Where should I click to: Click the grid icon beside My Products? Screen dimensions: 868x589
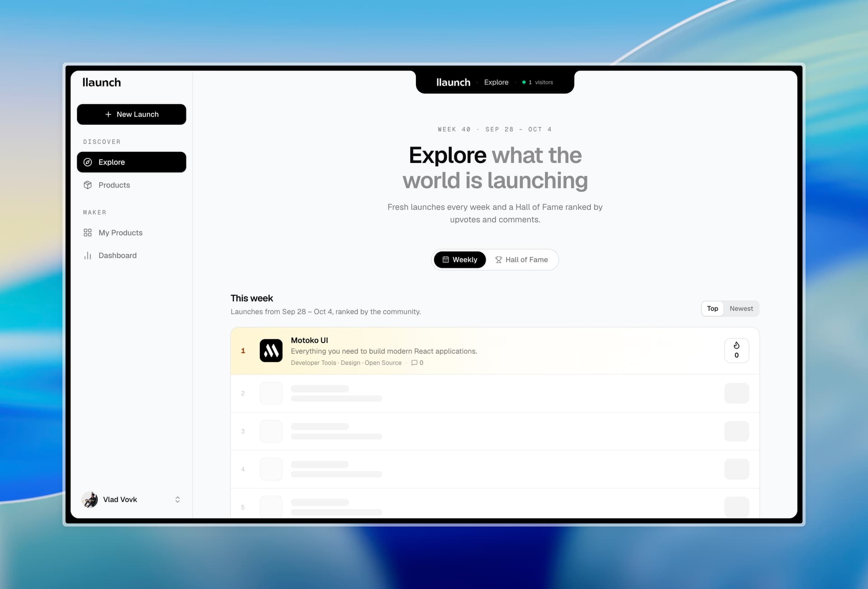(88, 233)
